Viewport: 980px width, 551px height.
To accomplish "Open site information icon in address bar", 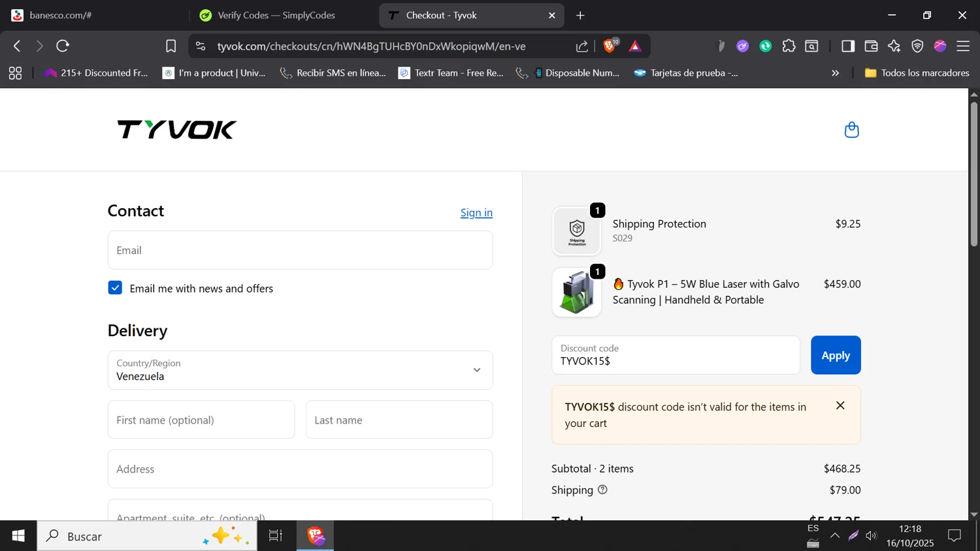I will click(x=201, y=46).
